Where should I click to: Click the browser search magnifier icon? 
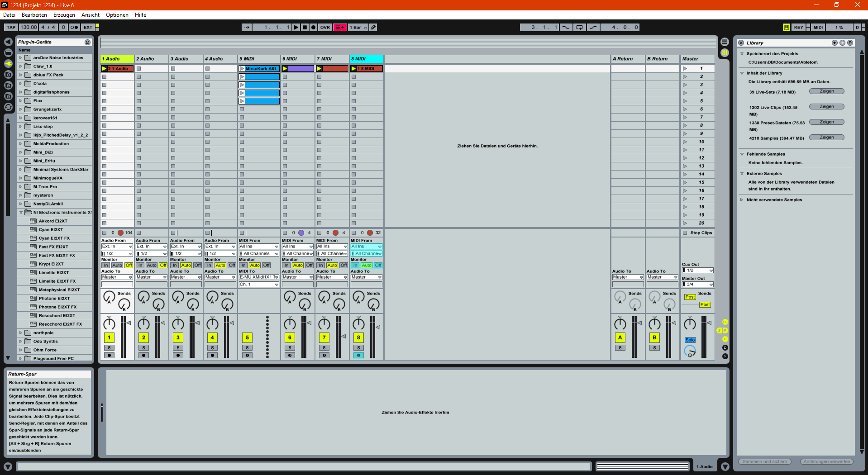pos(88,42)
